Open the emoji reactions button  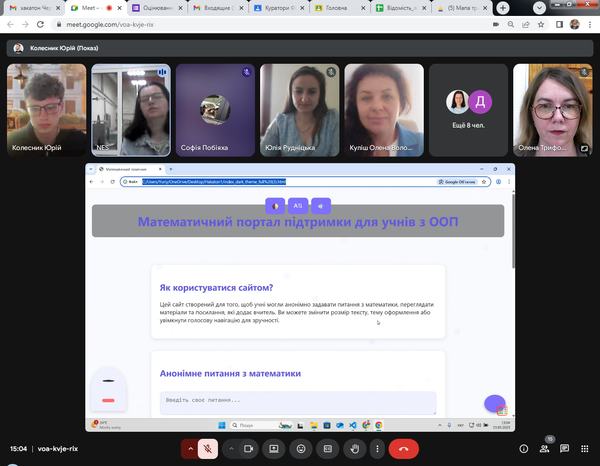point(299,449)
